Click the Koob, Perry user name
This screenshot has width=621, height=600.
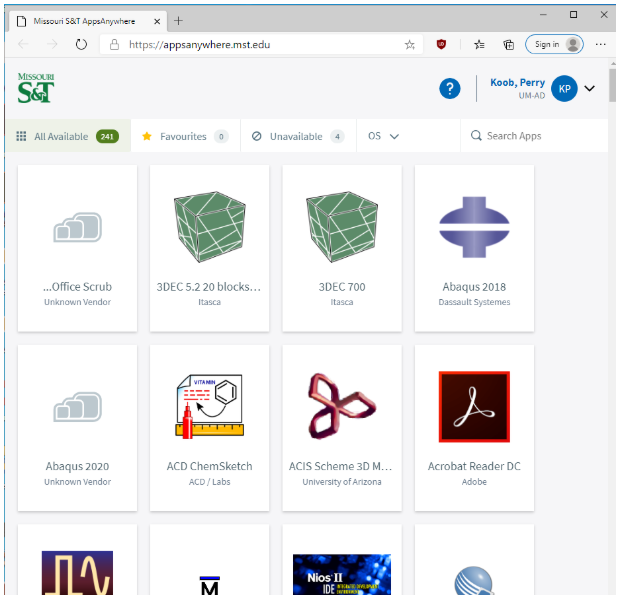point(517,82)
